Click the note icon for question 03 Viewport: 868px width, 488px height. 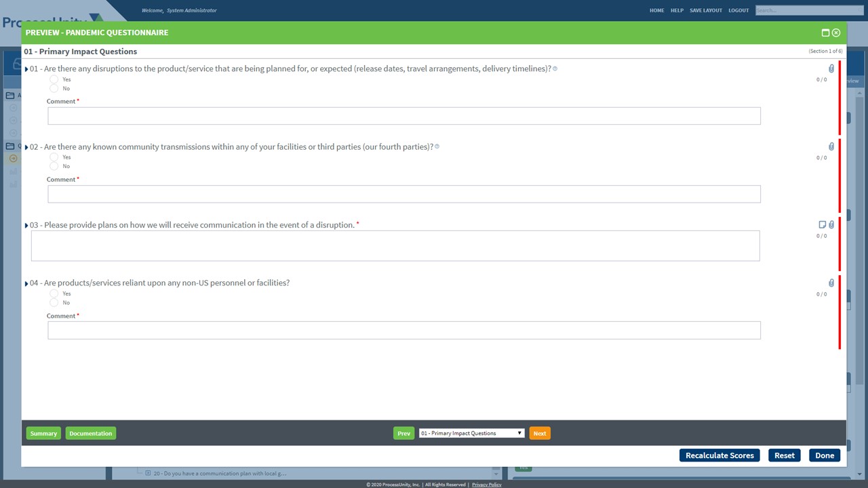coord(822,224)
